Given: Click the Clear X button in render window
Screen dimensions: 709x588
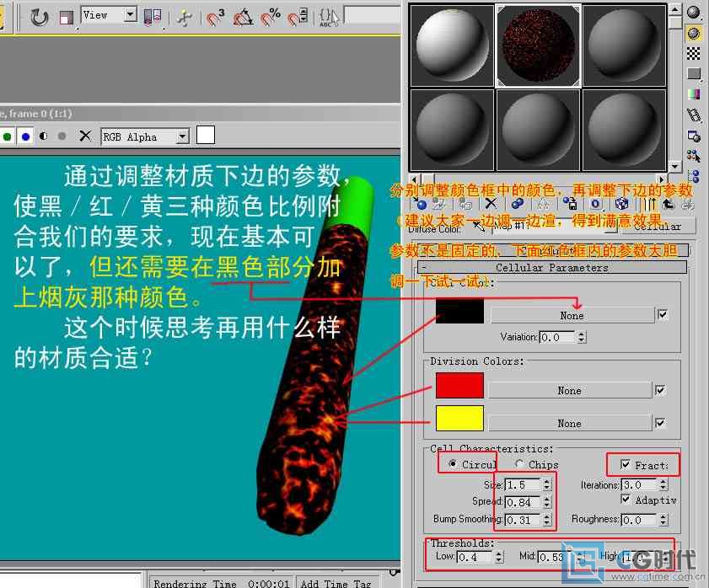Looking at the screenshot, I should (85, 136).
